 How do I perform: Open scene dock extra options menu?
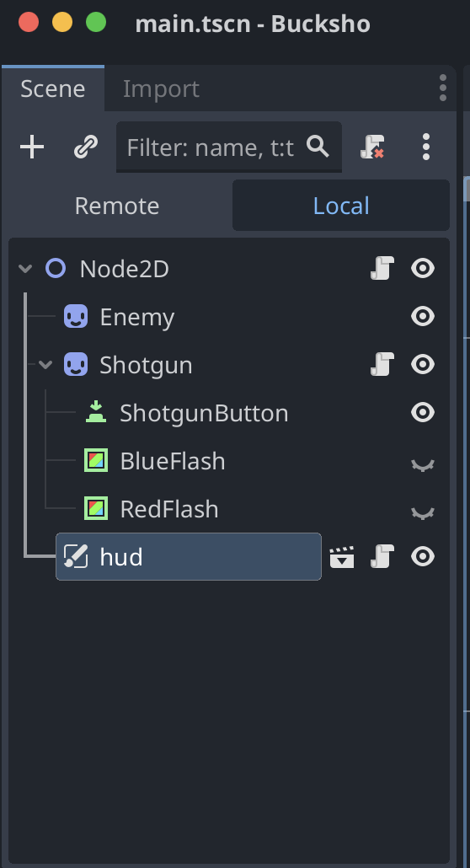click(425, 147)
